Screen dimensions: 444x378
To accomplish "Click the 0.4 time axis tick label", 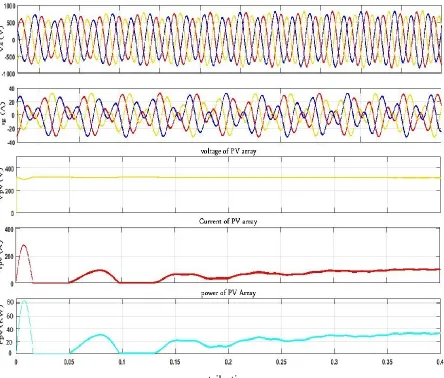I will pyautogui.click(x=440, y=362).
